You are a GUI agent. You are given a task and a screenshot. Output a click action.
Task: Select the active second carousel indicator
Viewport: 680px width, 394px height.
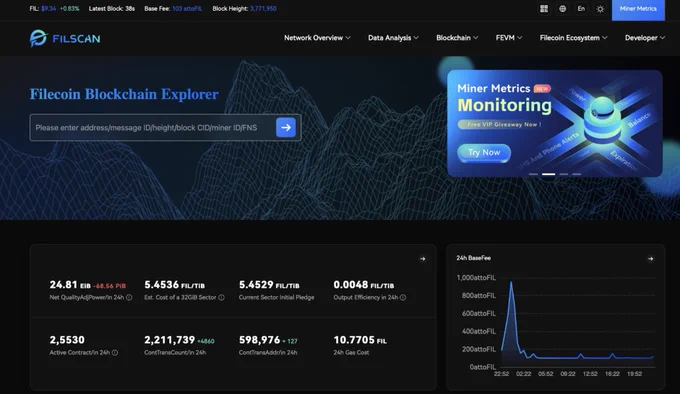point(549,174)
